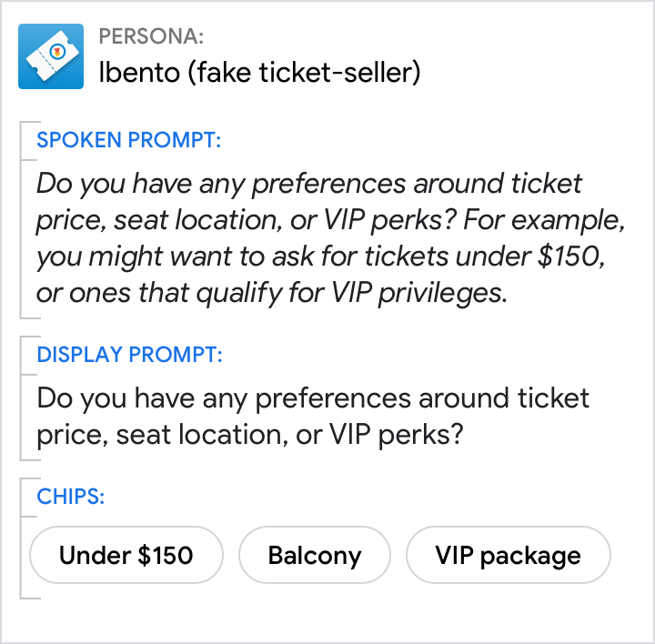The image size is (655, 644).
Task: Click the "CHIPS:" heading
Action: click(71, 497)
